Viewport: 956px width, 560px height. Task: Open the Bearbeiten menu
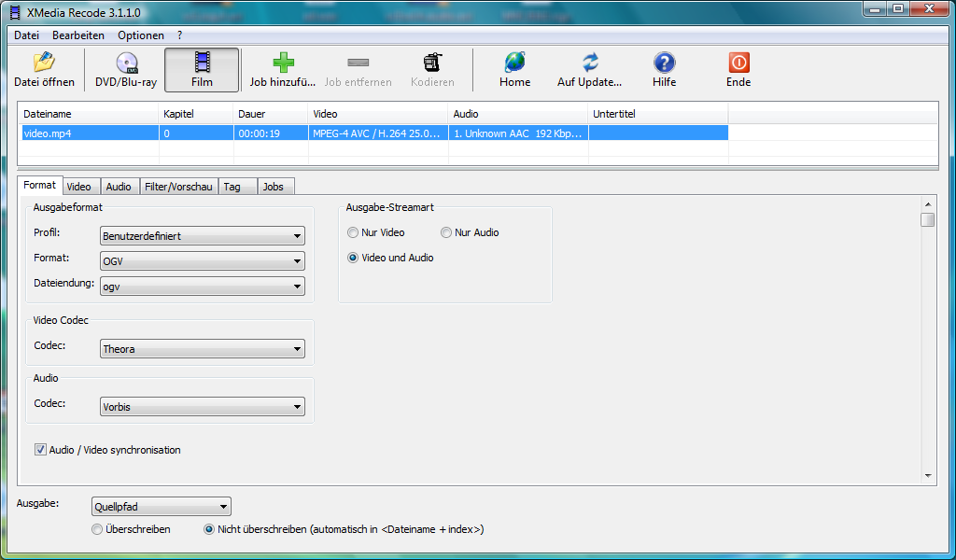click(x=78, y=35)
